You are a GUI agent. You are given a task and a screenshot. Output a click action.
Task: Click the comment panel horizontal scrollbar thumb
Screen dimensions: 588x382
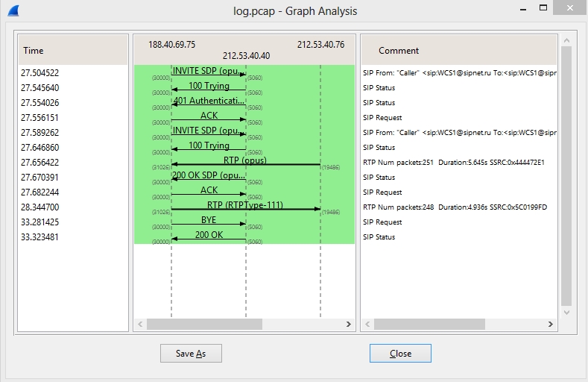(447, 325)
